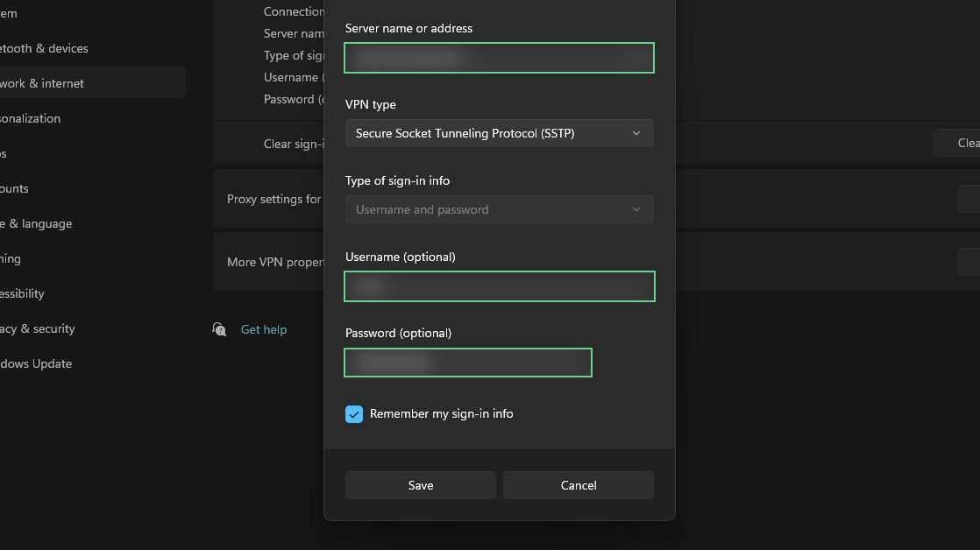Open Personalization in sidebar
The width and height of the screenshot is (980, 550).
point(30,118)
